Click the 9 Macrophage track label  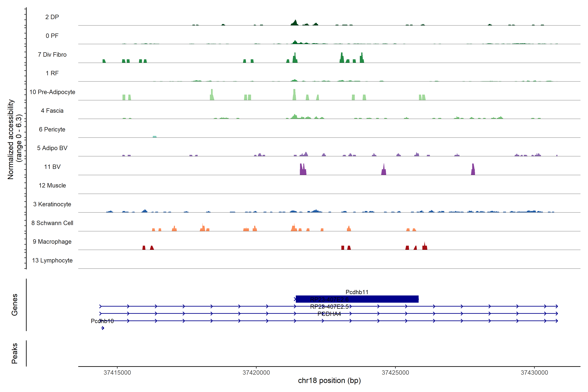[x=52, y=242]
